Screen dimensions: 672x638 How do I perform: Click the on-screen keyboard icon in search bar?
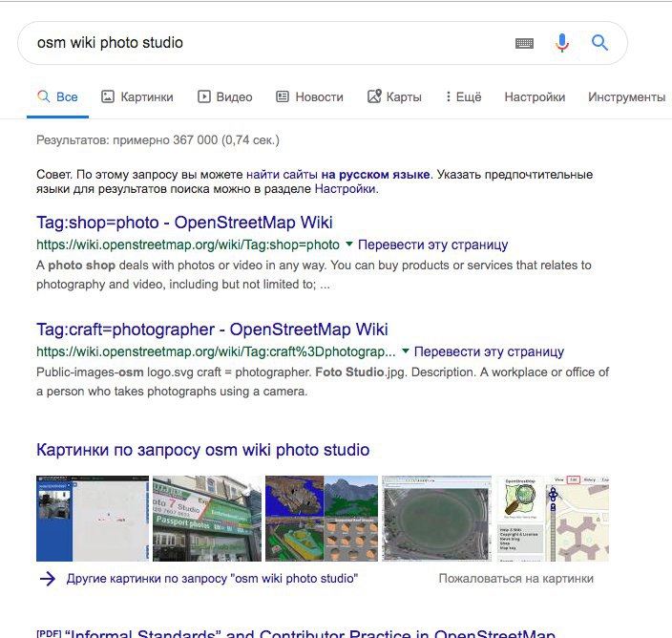[x=524, y=43]
